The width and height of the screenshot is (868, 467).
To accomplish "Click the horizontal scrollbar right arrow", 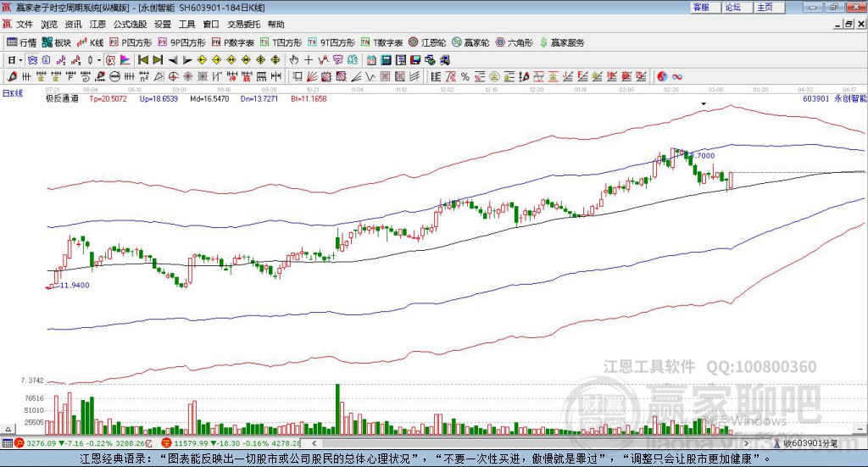I will (x=746, y=443).
